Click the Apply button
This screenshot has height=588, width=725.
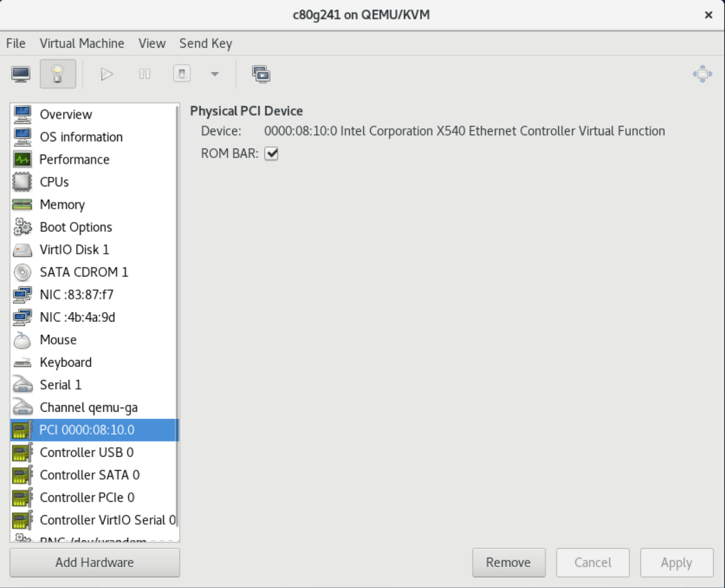(677, 562)
